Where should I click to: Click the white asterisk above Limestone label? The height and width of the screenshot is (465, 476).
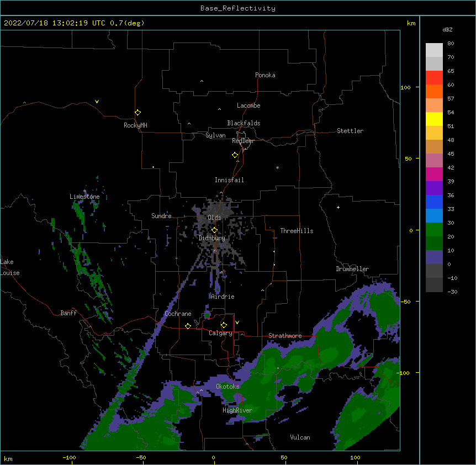(84, 191)
